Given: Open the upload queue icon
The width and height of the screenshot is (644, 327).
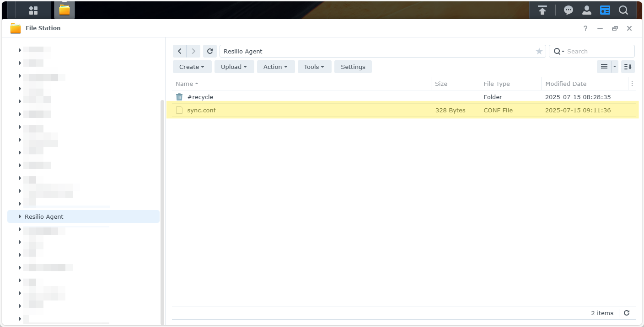Looking at the screenshot, I should click(542, 10).
